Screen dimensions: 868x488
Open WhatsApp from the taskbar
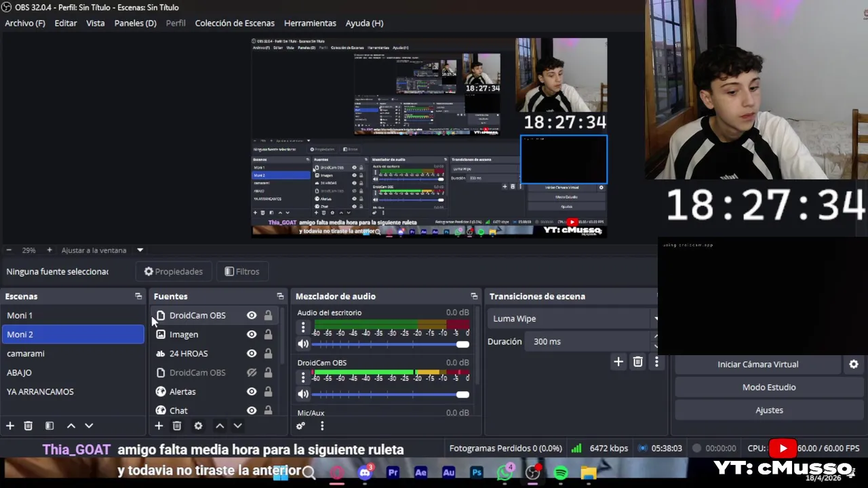click(505, 473)
